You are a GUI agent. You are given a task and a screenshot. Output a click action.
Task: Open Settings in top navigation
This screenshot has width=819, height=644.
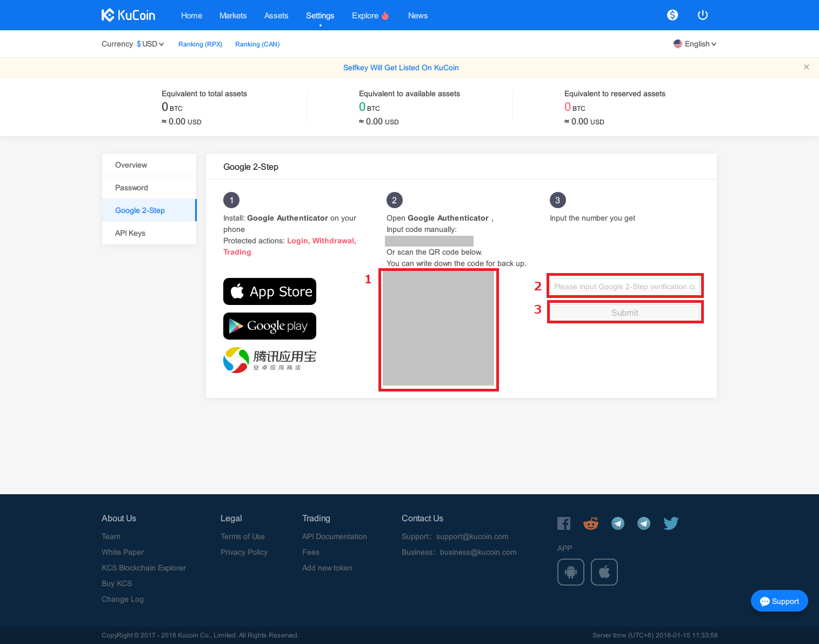320,16
